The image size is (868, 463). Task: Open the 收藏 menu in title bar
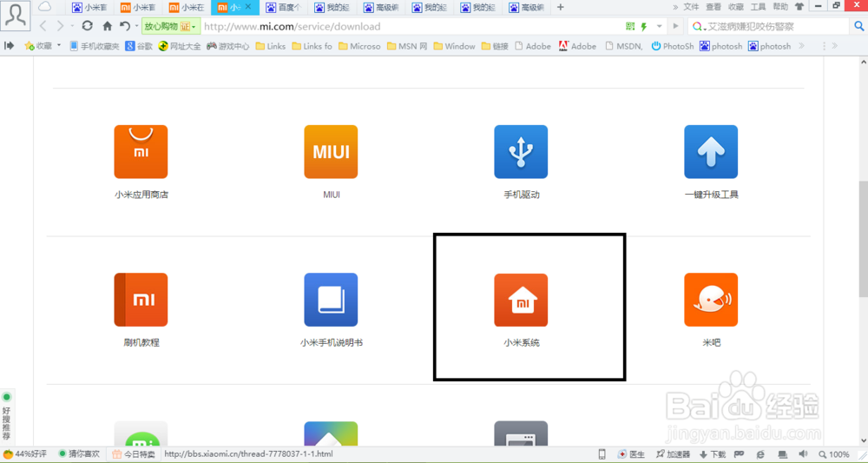pyautogui.click(x=736, y=7)
